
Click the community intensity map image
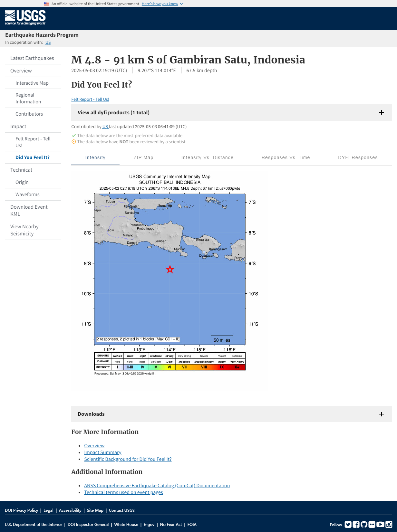170,275
